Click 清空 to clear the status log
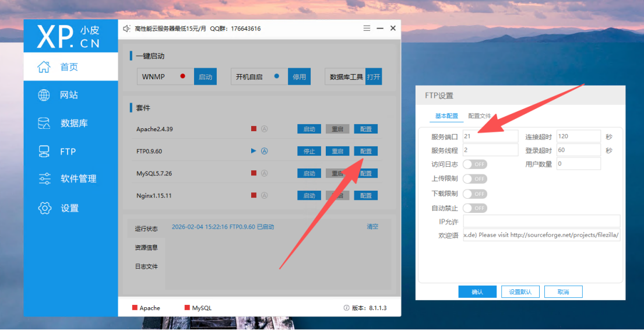The width and height of the screenshot is (644, 330). [x=372, y=226]
